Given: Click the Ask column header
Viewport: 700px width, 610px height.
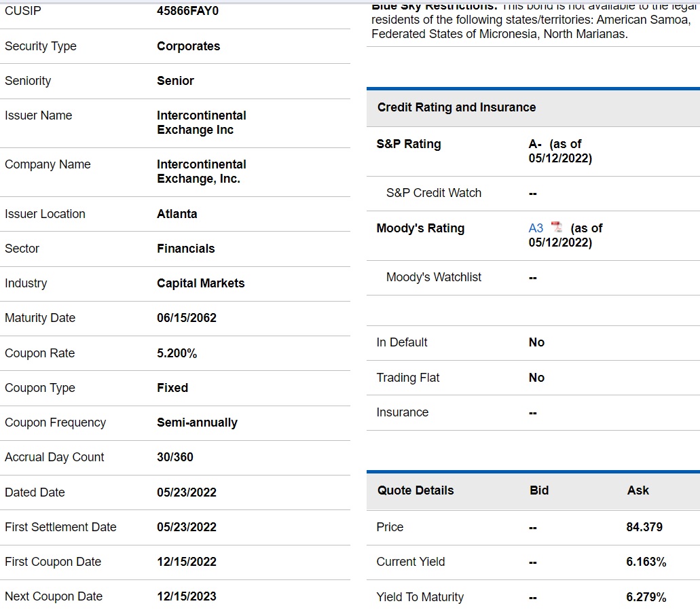Looking at the screenshot, I should tap(638, 490).
